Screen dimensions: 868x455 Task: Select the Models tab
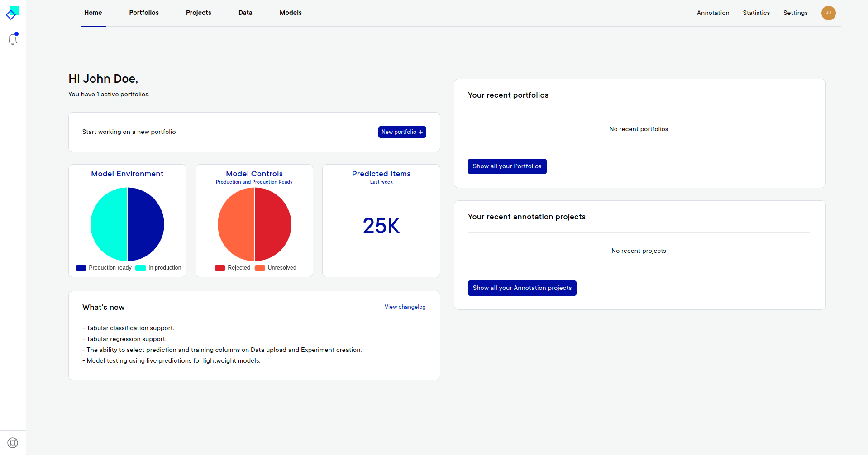291,13
